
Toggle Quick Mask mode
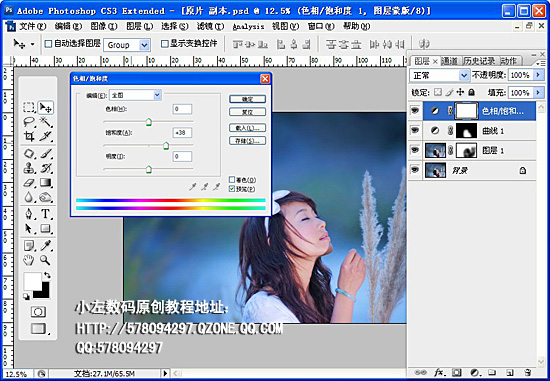(x=38, y=312)
